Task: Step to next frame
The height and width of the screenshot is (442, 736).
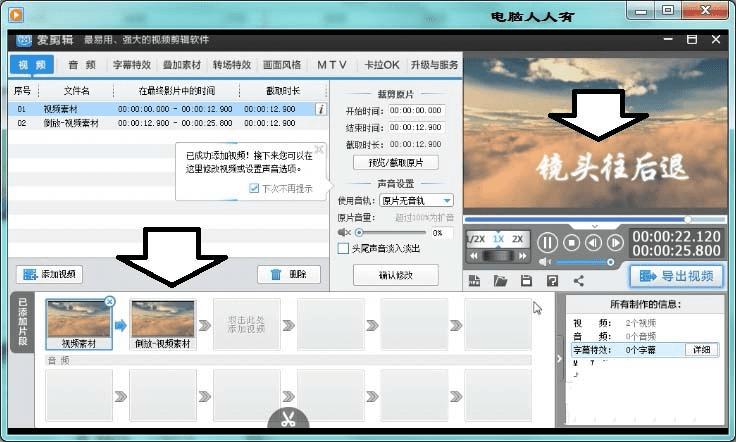Action: pyautogui.click(x=615, y=243)
